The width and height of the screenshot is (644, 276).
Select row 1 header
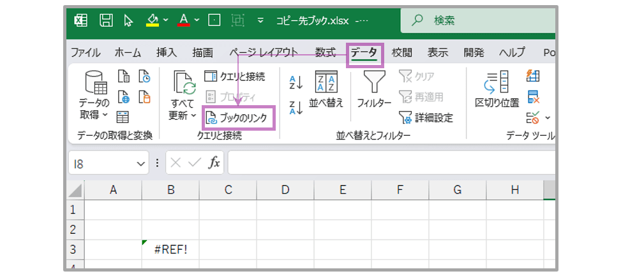(75, 210)
